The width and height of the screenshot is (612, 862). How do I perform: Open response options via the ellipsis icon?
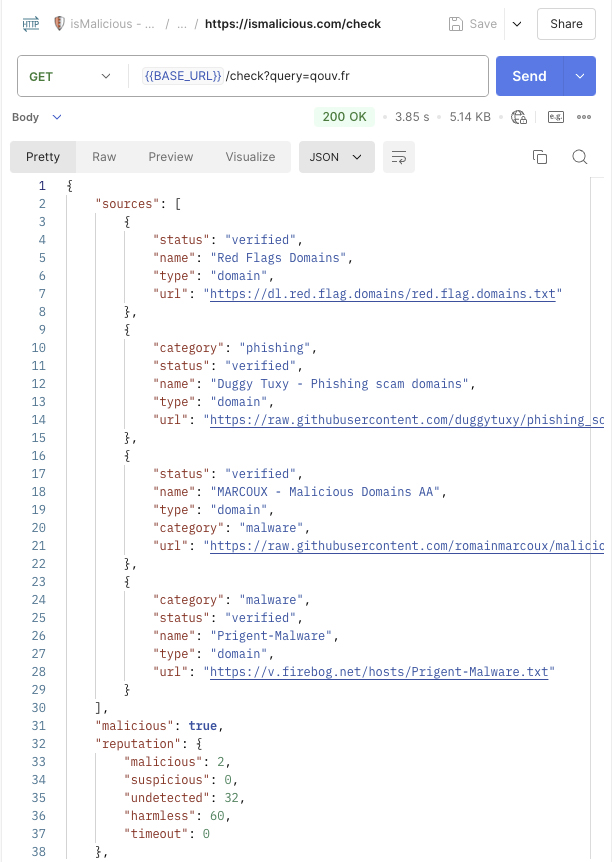pos(584,116)
